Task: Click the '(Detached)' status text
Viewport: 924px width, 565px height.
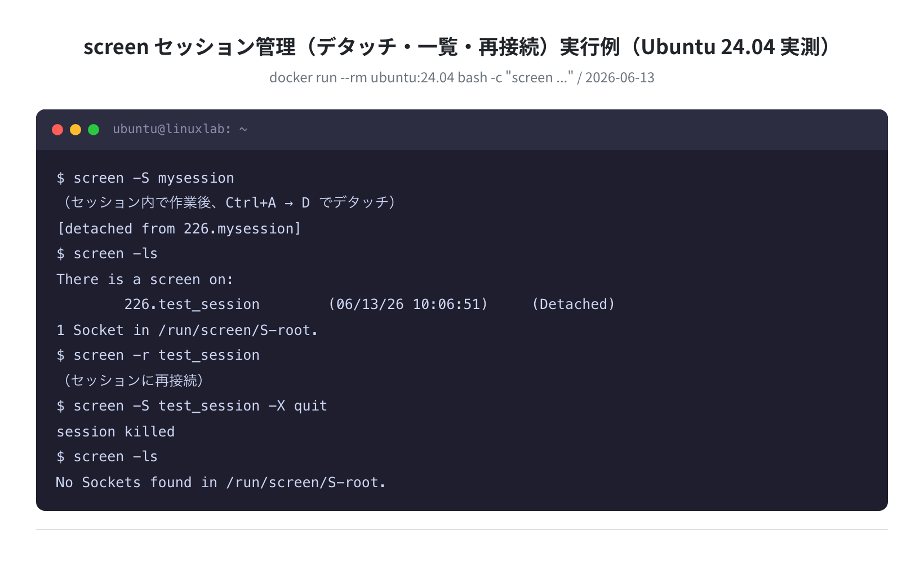Action: [574, 304]
